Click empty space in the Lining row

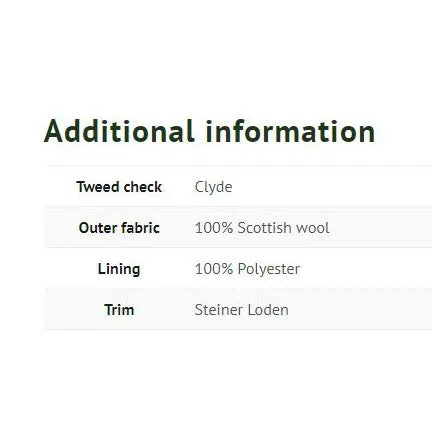click(x=367, y=268)
